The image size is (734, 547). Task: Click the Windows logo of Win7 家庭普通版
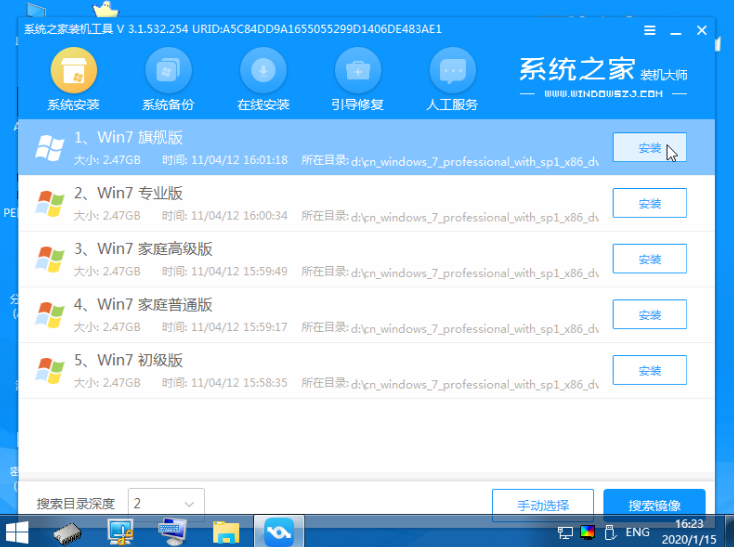[x=50, y=315]
